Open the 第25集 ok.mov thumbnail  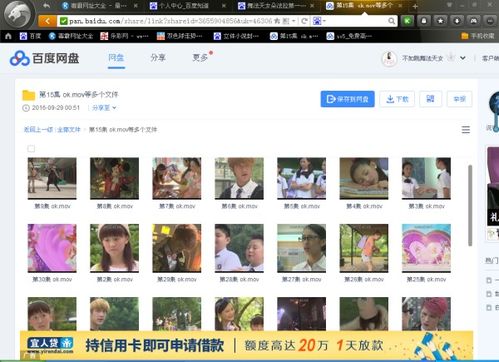tap(426, 248)
